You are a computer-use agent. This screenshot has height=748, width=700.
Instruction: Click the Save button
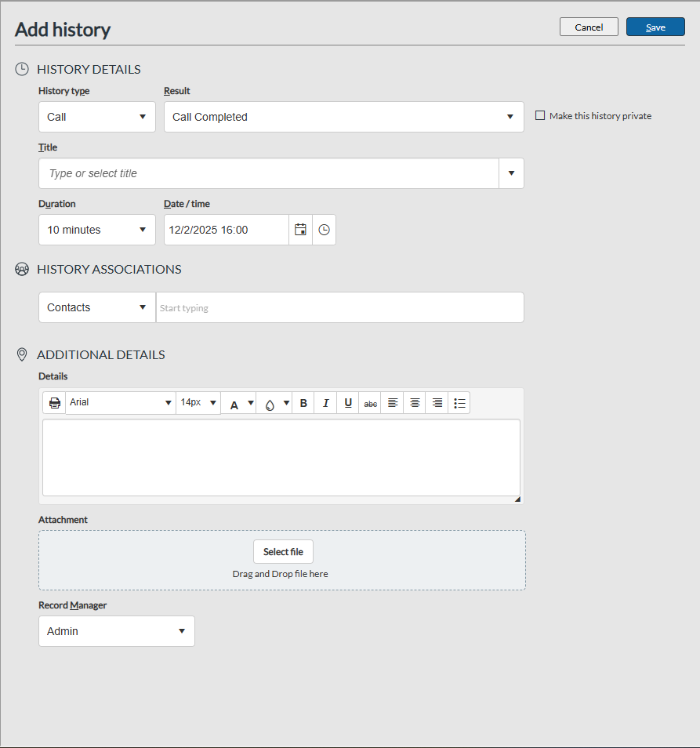pos(655,27)
